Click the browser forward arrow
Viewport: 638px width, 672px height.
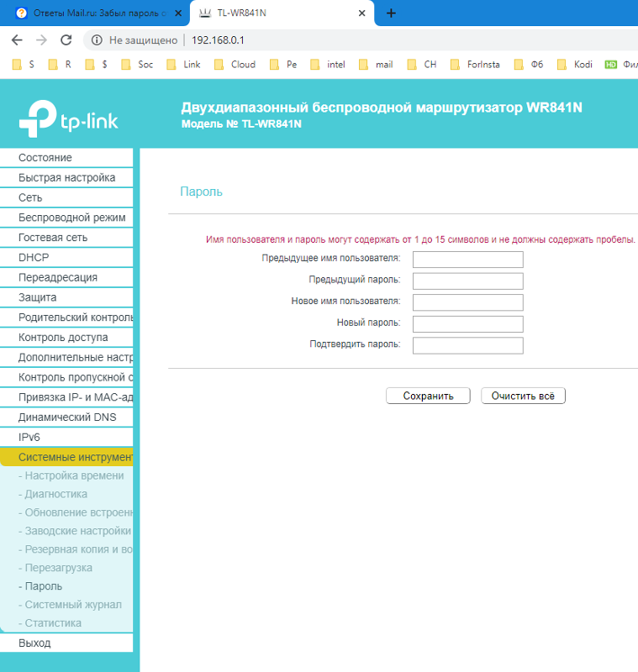coord(41,40)
